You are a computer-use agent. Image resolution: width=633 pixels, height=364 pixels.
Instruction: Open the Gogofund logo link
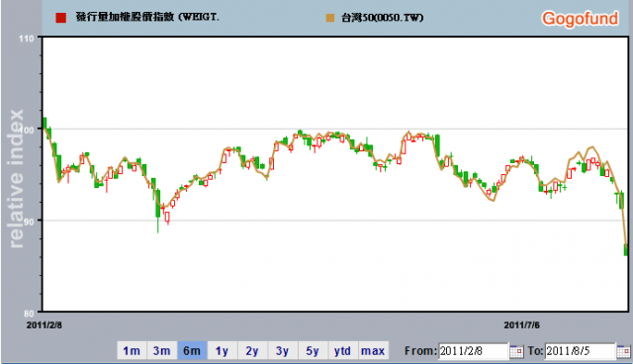(x=581, y=19)
